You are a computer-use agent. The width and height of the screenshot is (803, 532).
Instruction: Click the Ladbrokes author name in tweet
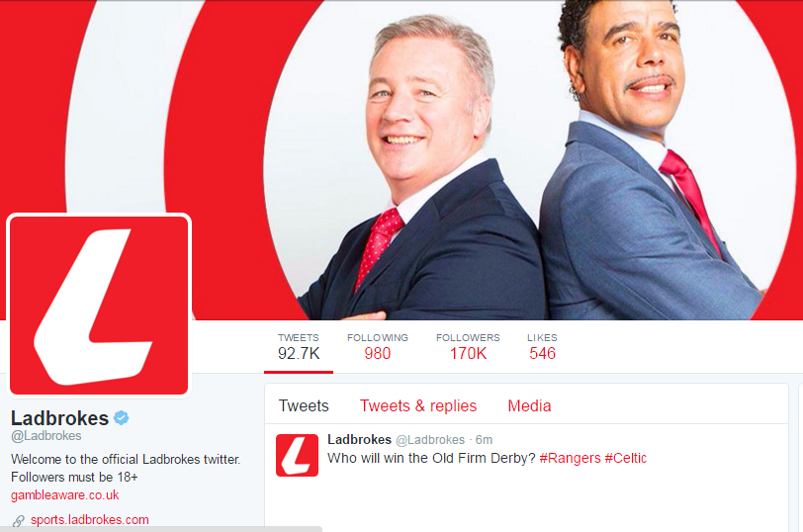pos(360,439)
